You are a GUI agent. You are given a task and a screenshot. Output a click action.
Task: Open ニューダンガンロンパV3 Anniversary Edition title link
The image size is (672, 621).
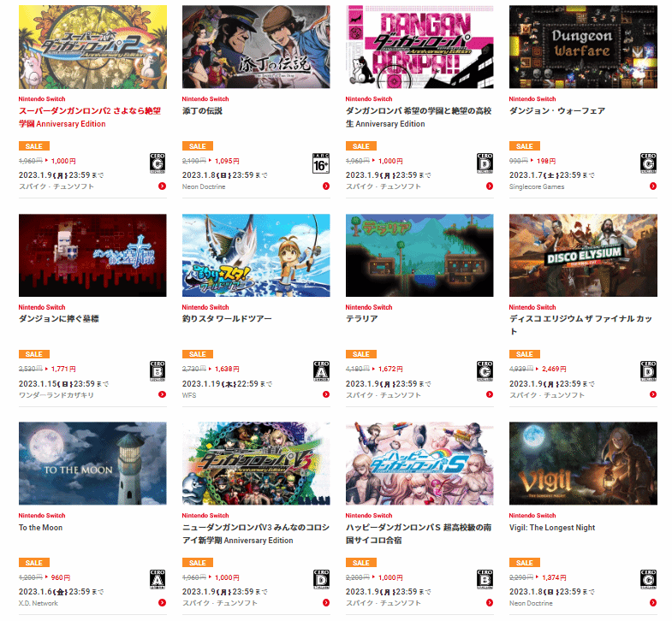pos(255,534)
